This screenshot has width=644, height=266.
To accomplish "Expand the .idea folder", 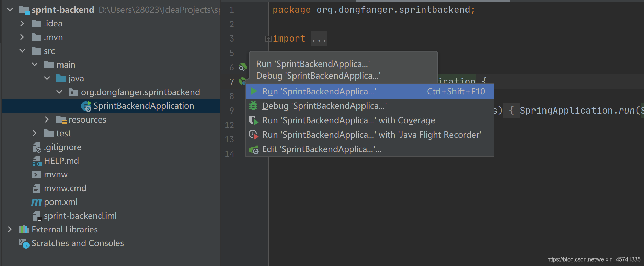I will click(22, 23).
